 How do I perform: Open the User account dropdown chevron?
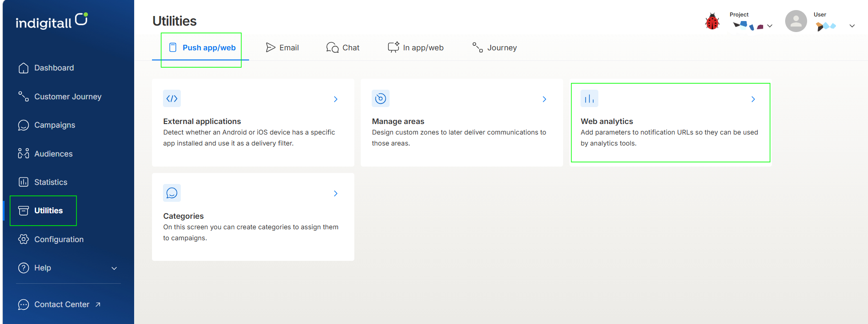coord(852,26)
